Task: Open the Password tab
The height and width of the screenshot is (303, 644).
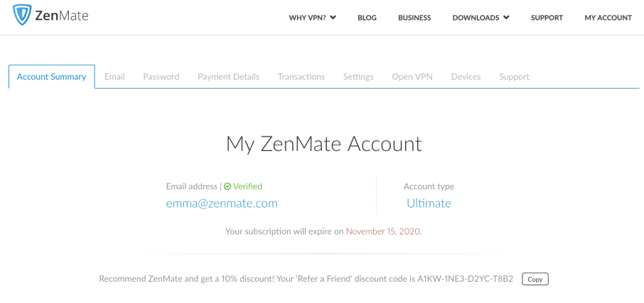Action: (161, 77)
